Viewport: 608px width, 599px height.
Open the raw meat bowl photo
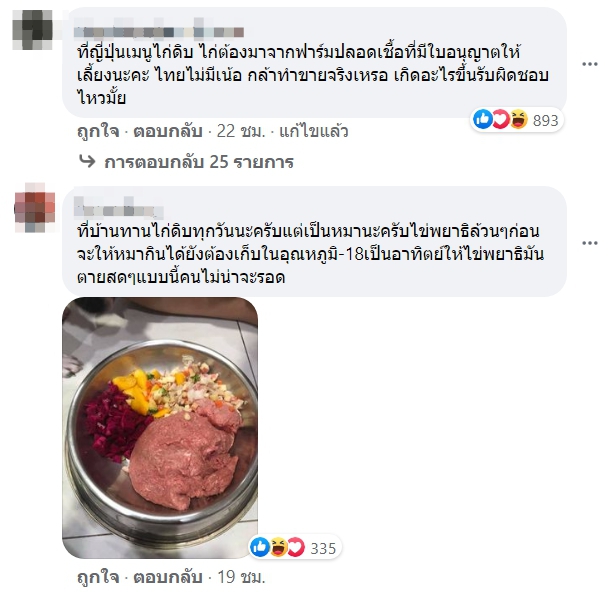160,428
